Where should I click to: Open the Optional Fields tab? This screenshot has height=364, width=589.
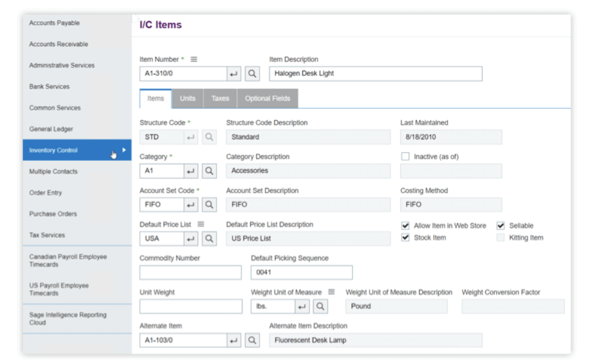pyautogui.click(x=267, y=99)
